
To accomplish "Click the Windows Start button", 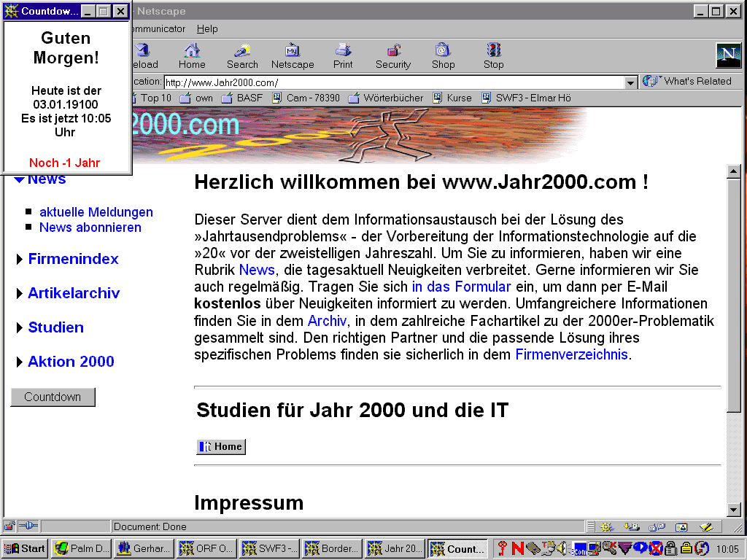I will 24,548.
